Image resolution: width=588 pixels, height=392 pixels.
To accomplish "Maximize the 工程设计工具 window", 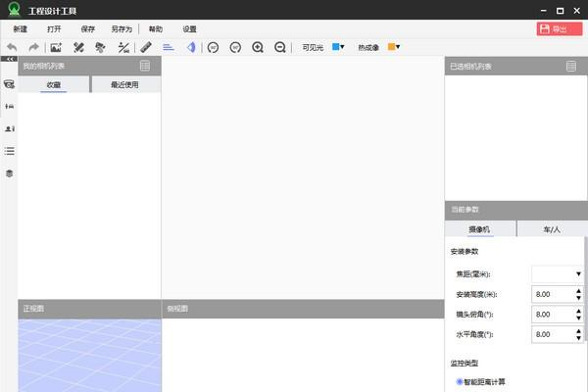I will tap(561, 11).
